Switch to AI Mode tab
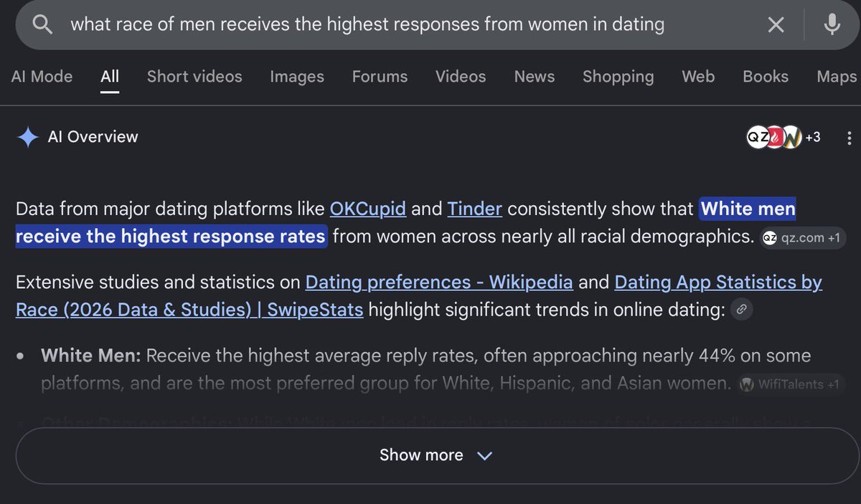The height and width of the screenshot is (504, 861). [42, 77]
